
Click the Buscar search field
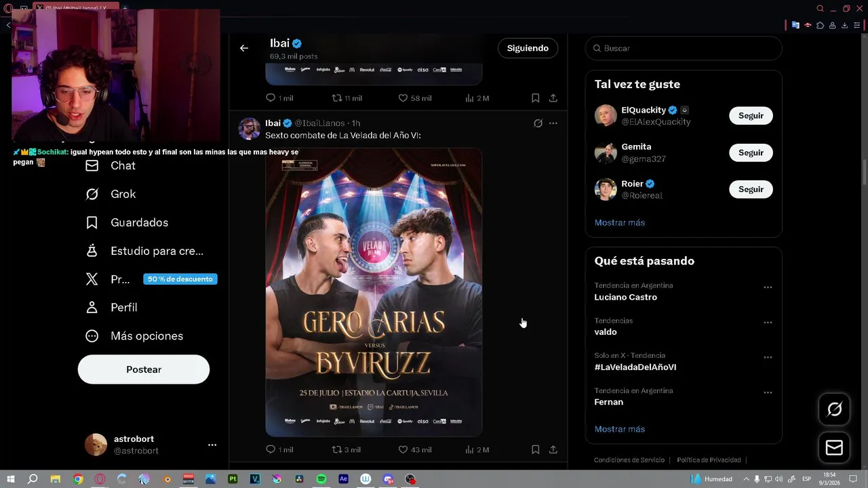684,48
